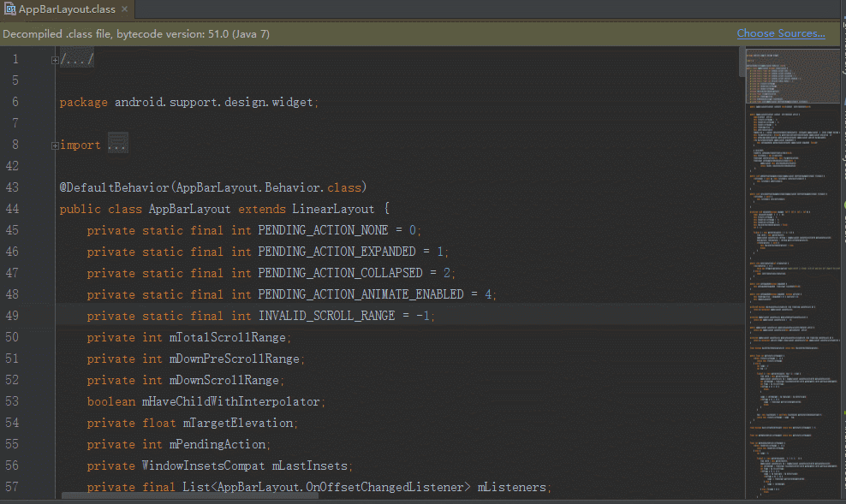
Task: Click the decompiled .class file banner text
Action: point(136,34)
